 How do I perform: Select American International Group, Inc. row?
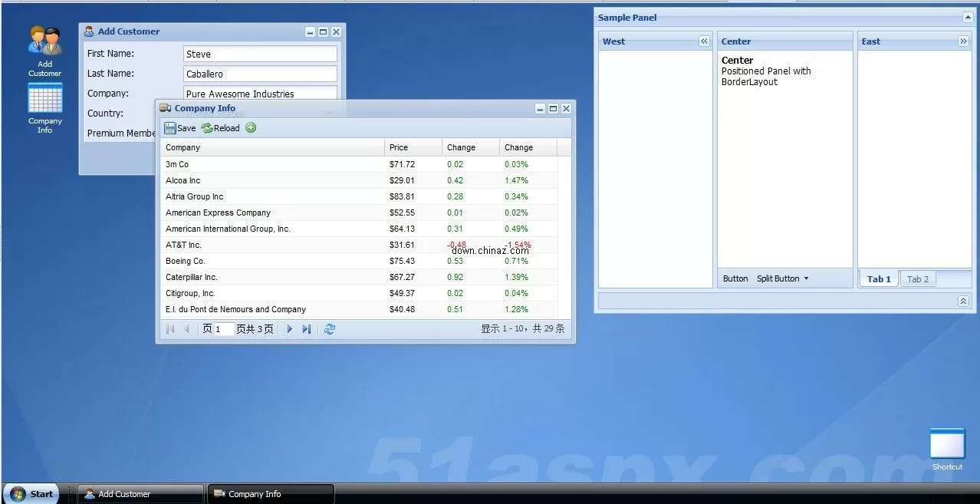point(359,229)
